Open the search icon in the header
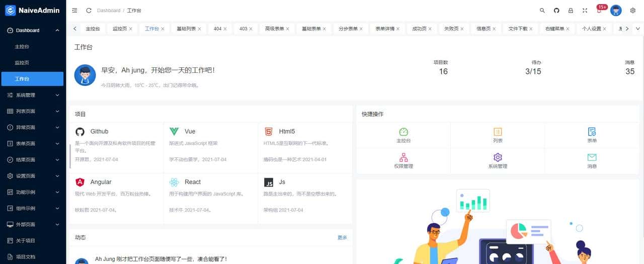This screenshot has width=644, height=264. click(x=542, y=10)
